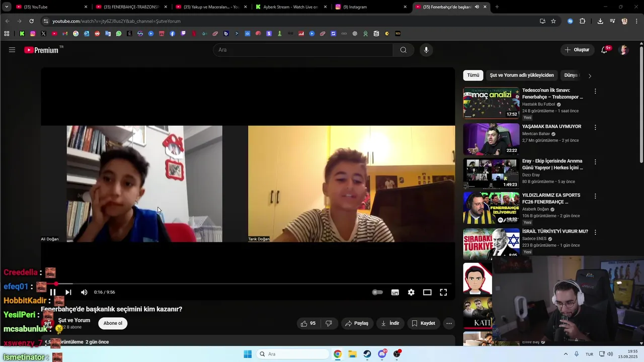
Task: Show hidden system tray icons
Action: pos(566,354)
